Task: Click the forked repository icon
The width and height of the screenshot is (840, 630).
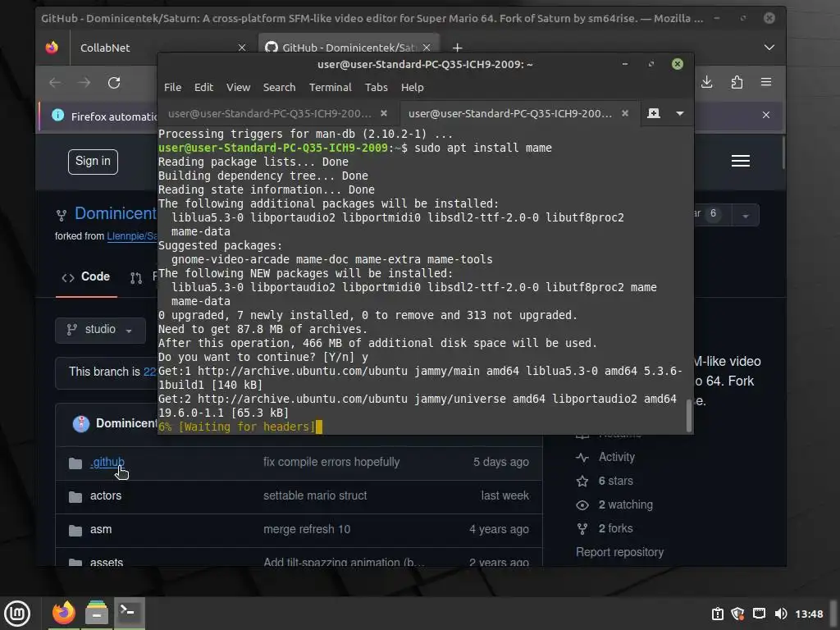Action: pos(61,216)
